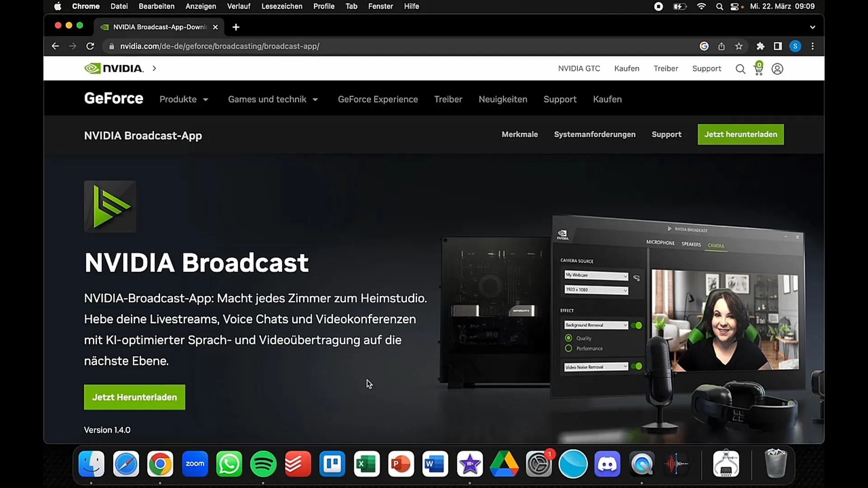The width and height of the screenshot is (868, 488).
Task: Open Treiber in the top header
Action: point(665,69)
